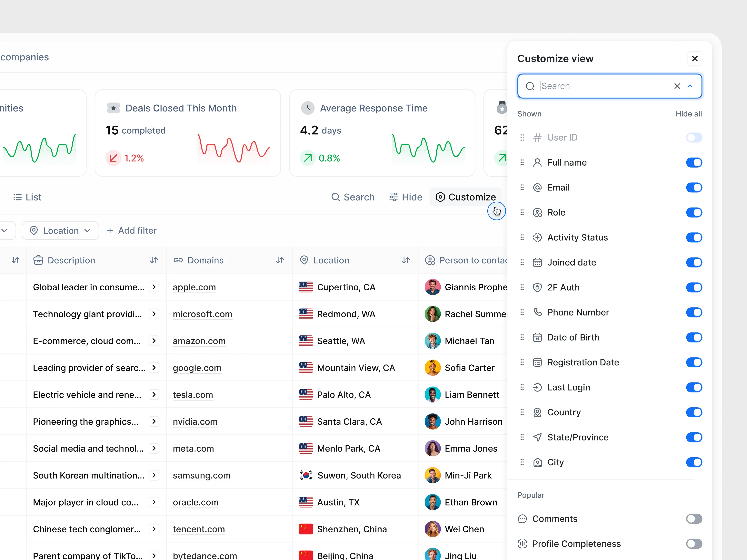Click the drag handle beside Email
The width and height of the screenshot is (747, 560).
click(x=522, y=187)
